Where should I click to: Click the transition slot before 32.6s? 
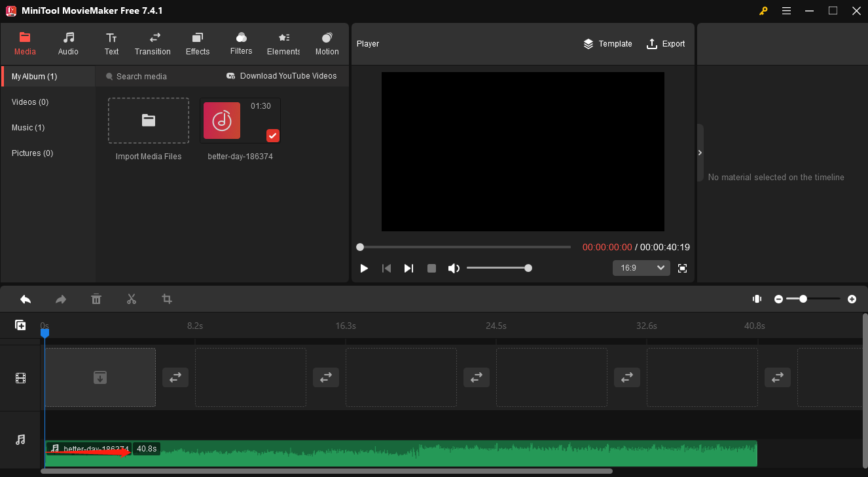[627, 377]
